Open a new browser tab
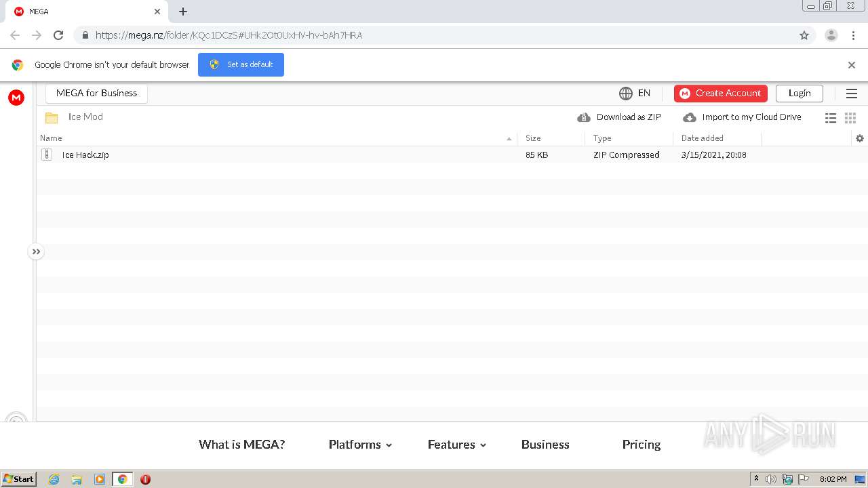Viewport: 868px width, 488px height. (183, 12)
